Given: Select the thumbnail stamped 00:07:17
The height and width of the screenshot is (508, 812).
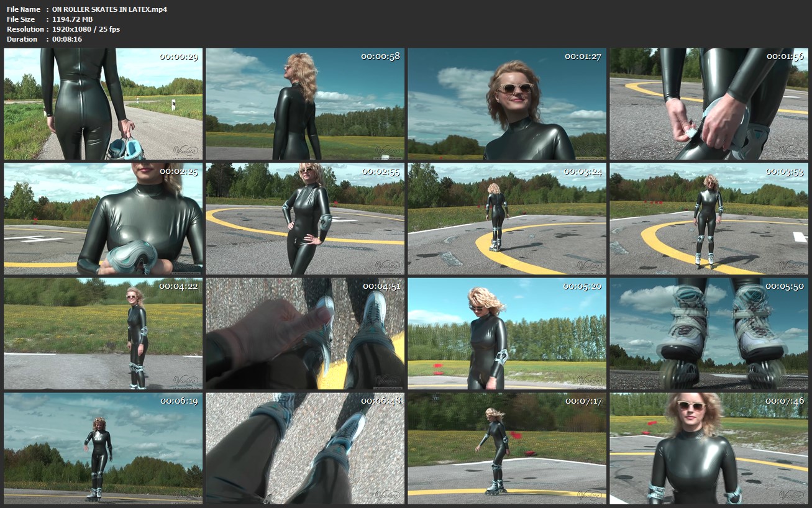Looking at the screenshot, I should [x=507, y=448].
